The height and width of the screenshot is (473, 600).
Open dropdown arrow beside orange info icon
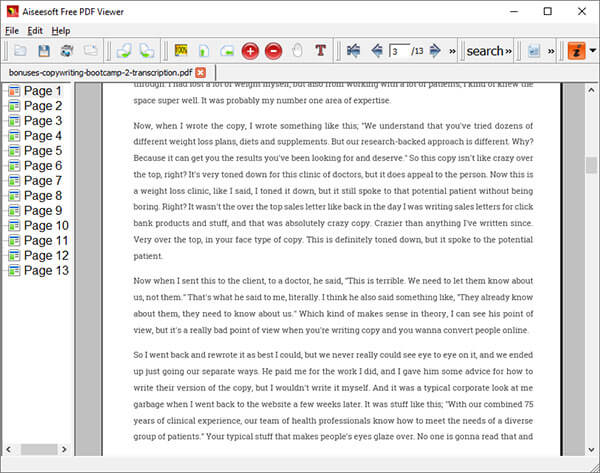coord(593,51)
